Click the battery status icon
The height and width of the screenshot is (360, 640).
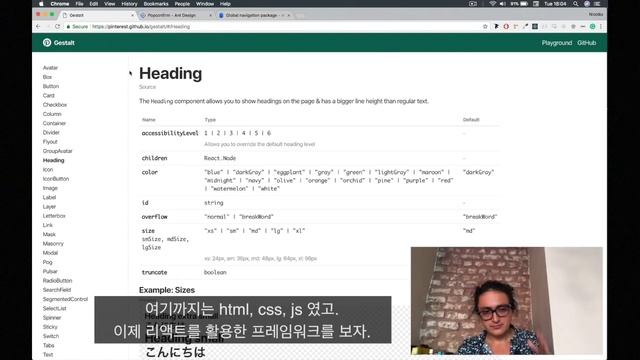pos(524,4)
